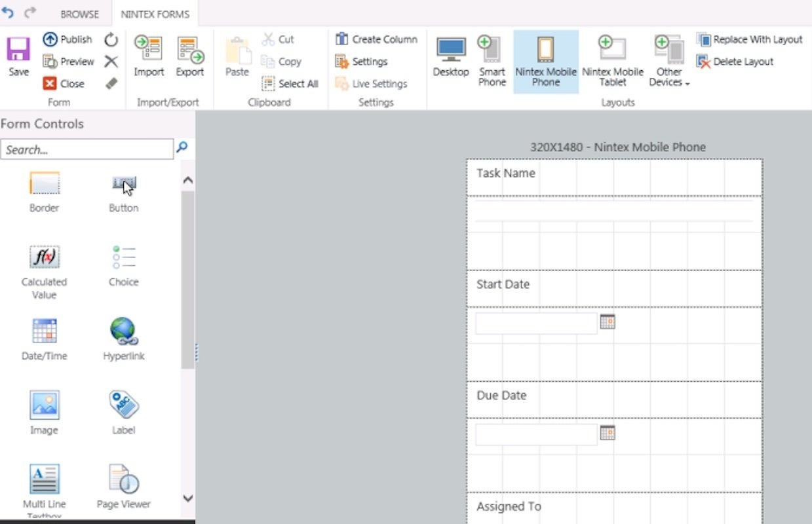
Task: Click Delete Layout
Action: click(735, 62)
